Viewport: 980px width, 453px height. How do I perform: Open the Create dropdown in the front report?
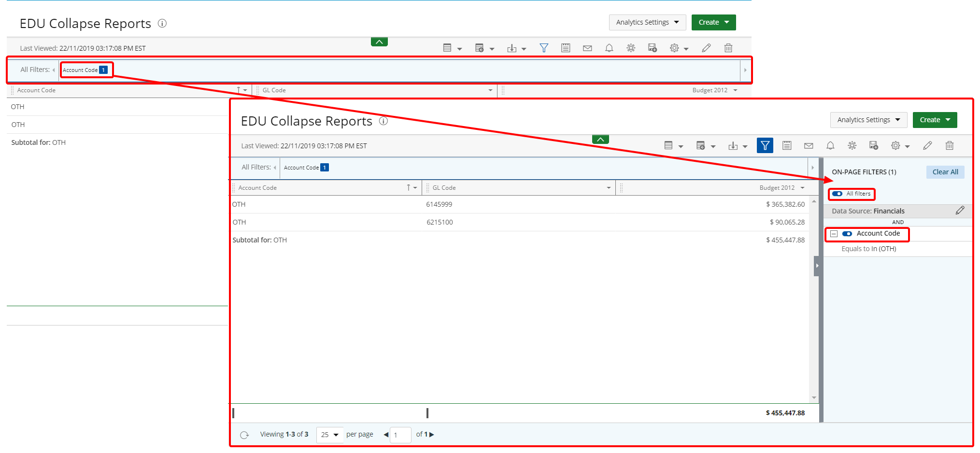[935, 120]
